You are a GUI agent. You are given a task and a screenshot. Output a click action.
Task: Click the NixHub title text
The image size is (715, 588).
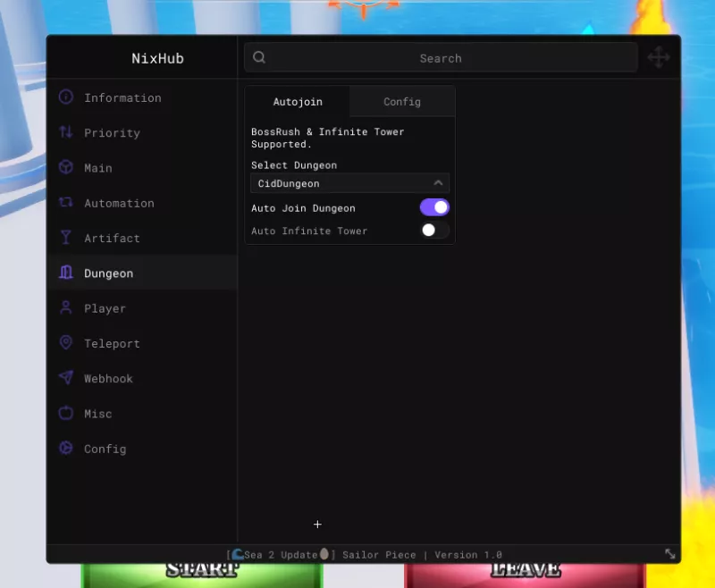pyautogui.click(x=157, y=58)
